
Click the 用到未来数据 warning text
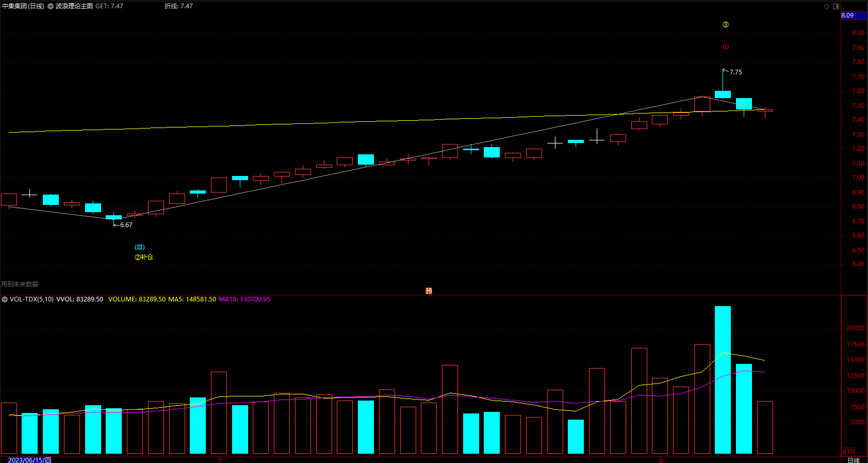coord(20,284)
